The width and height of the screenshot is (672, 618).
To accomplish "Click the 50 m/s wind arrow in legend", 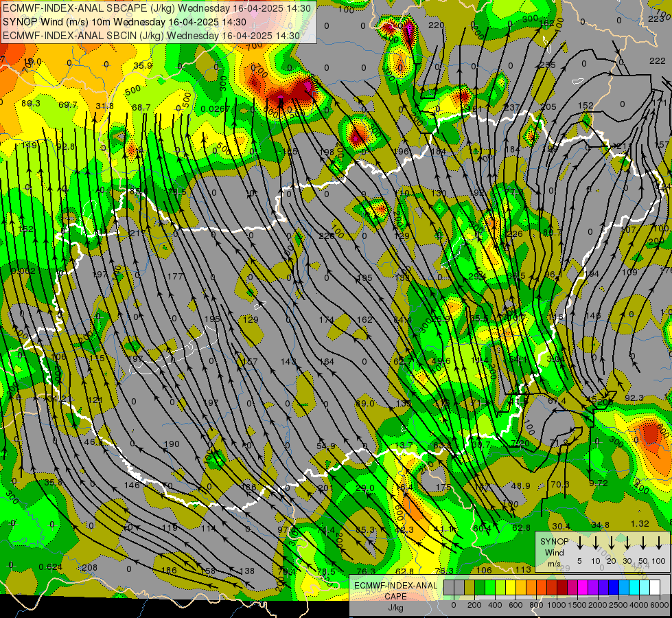I will [x=643, y=542].
